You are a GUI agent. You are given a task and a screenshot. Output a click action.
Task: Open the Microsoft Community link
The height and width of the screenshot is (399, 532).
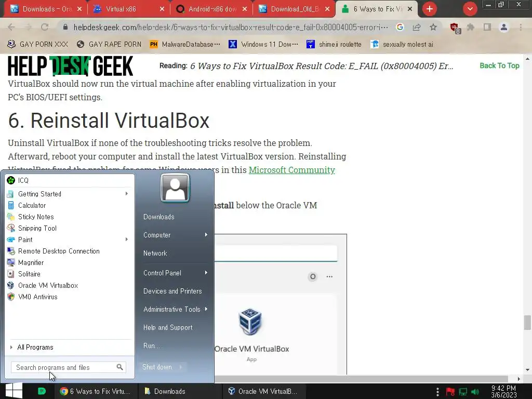point(292,170)
